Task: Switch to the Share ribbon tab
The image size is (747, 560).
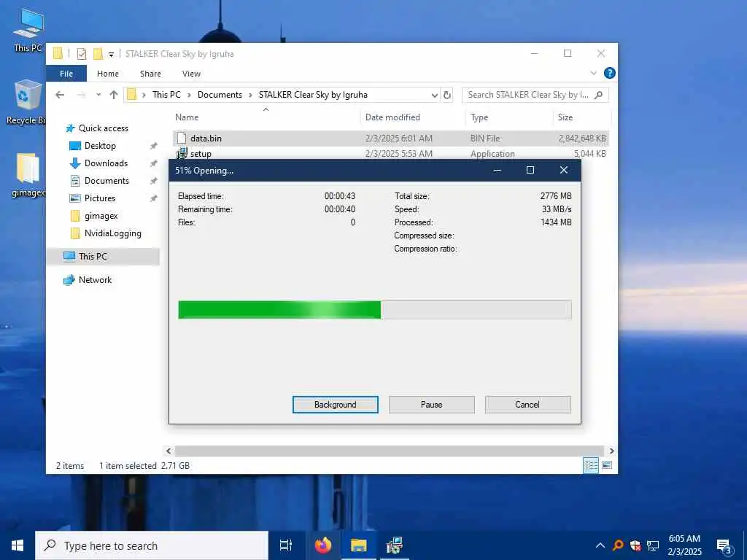Action: pyautogui.click(x=150, y=74)
